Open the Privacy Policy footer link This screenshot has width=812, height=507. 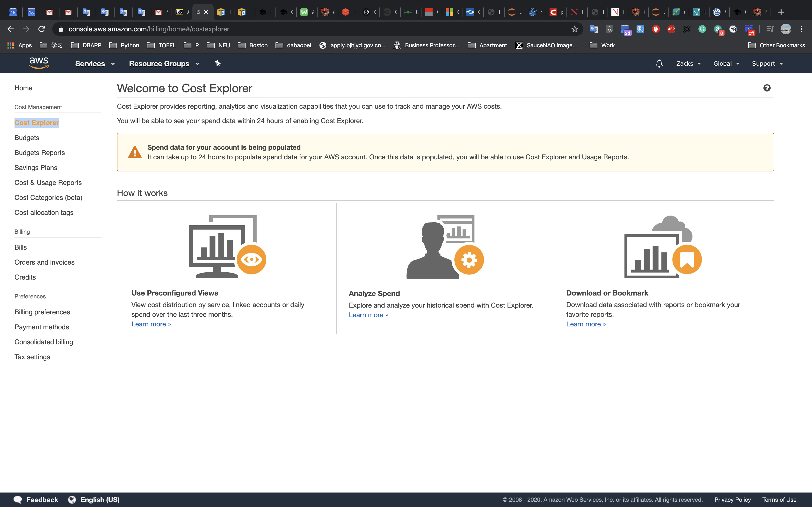[x=732, y=500]
